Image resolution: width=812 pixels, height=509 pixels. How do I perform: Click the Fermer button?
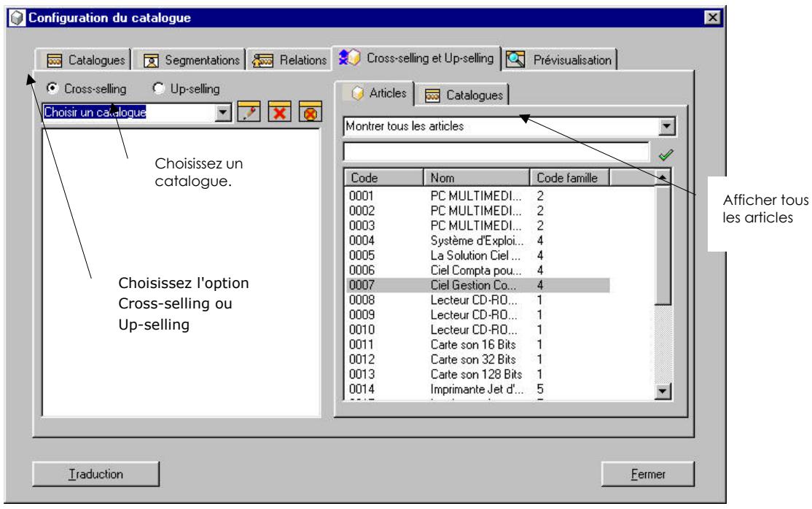tap(648, 474)
